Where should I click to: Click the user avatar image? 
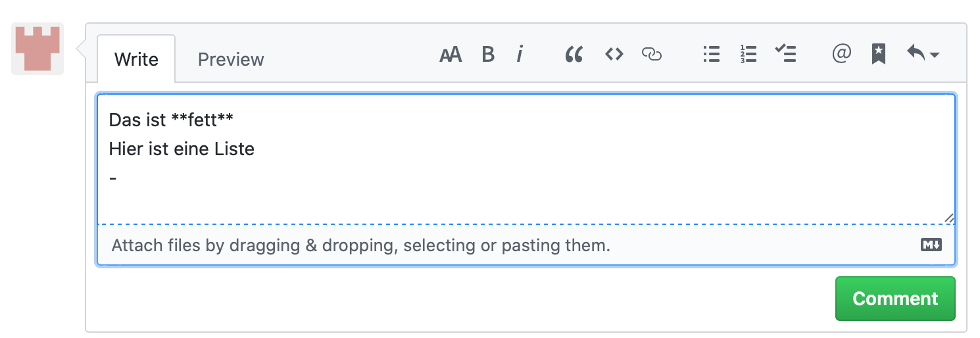(x=37, y=49)
